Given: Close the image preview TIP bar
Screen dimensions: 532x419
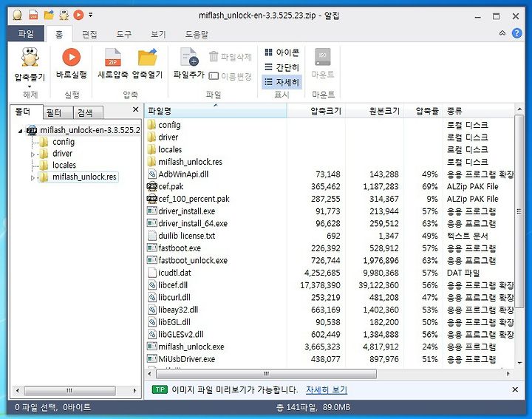Looking at the screenshot, I should point(515,389).
